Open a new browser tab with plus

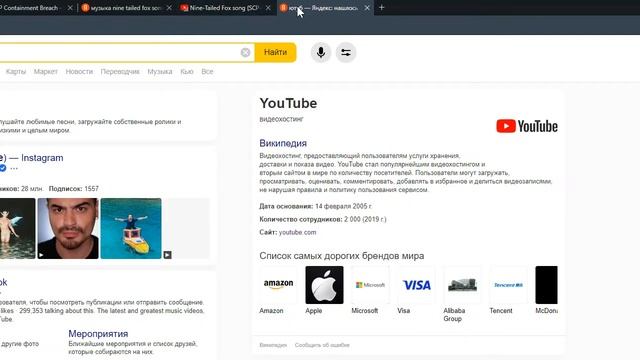click(x=382, y=7)
